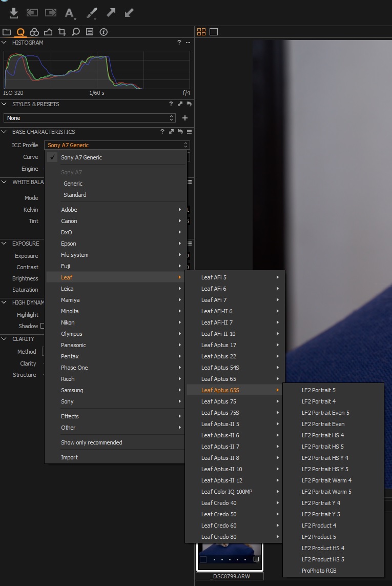Click the Import images download icon
The width and height of the screenshot is (392, 586).
pos(14,13)
